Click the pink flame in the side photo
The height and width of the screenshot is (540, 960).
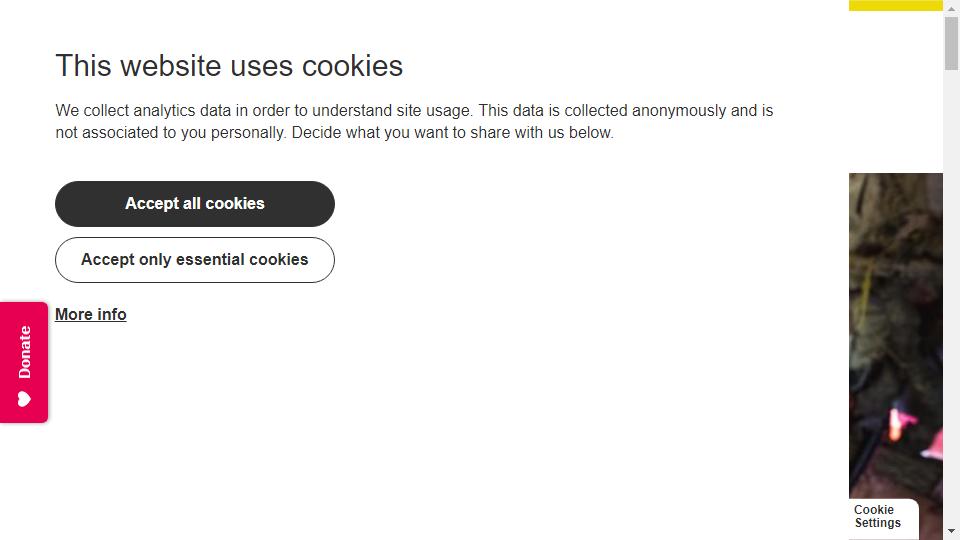coord(899,422)
